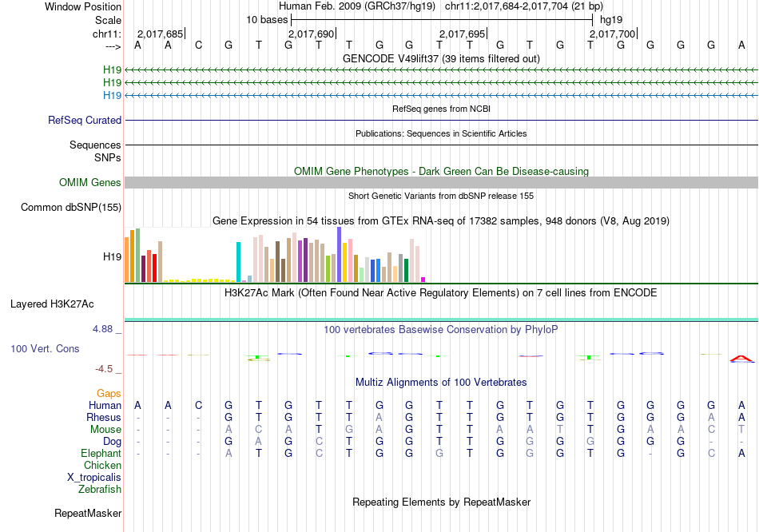Click the OMIM Genes track label
759x532 pixels.
(x=90, y=183)
